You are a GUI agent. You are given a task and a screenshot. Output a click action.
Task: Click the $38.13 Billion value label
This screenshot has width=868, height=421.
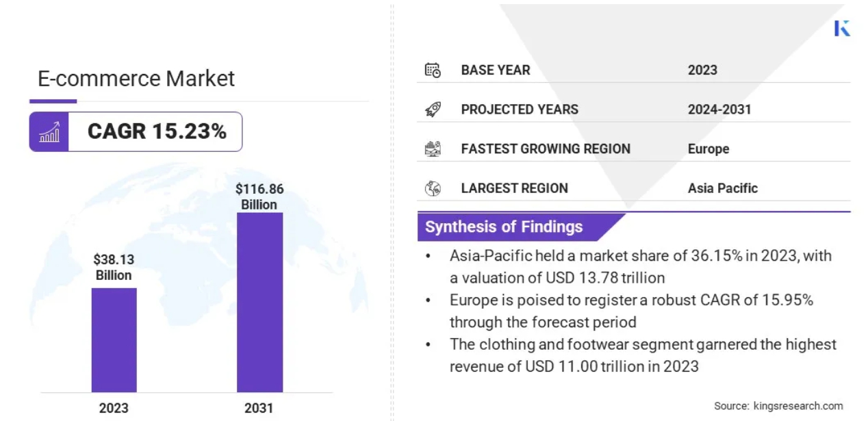pos(114,267)
